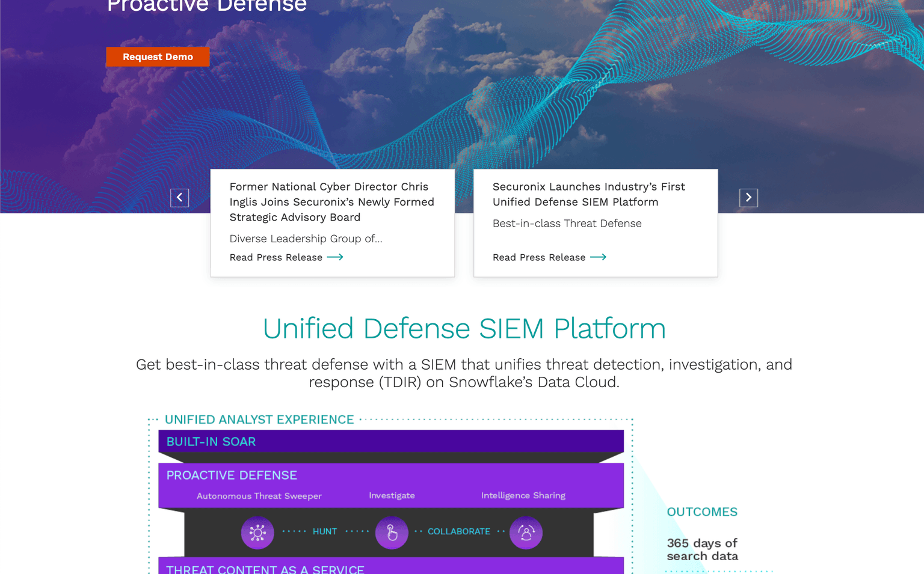The width and height of the screenshot is (924, 574).
Task: Select the Intelligence Sharing collaborate icon
Action: [526, 533]
